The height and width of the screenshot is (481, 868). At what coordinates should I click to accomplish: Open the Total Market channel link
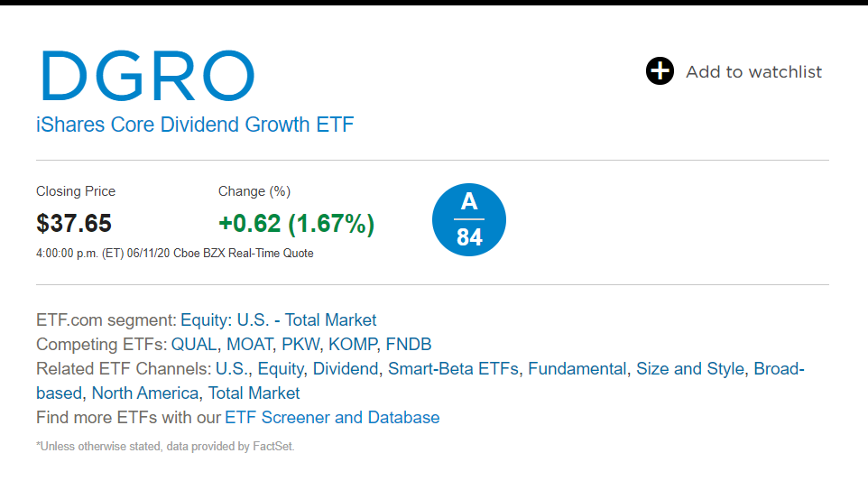click(254, 393)
